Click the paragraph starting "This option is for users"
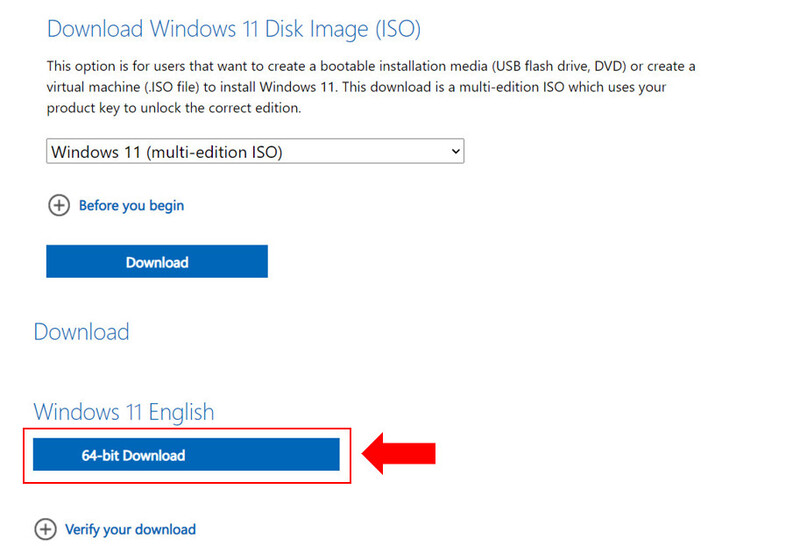This screenshot has width=800, height=546. tap(371, 87)
